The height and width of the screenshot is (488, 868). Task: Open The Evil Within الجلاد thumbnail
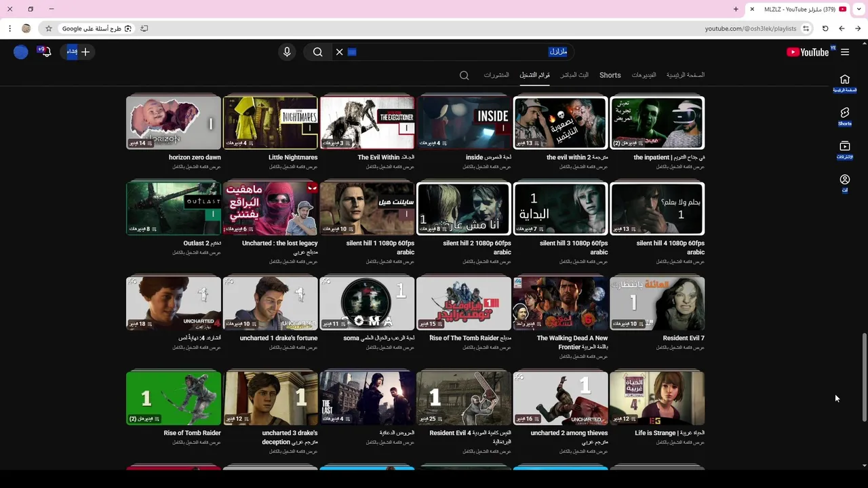pyautogui.click(x=368, y=122)
